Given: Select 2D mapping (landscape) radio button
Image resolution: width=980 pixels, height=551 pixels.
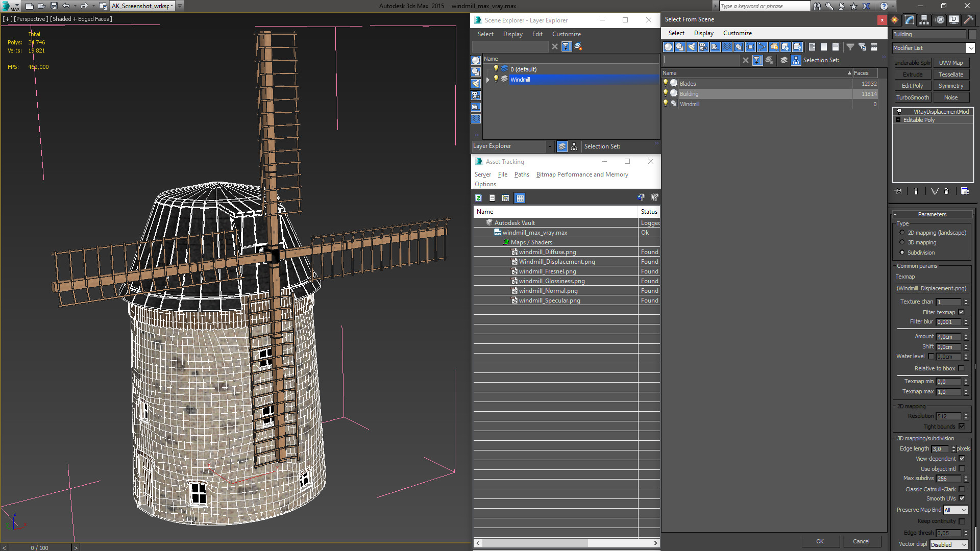Looking at the screenshot, I should click(x=902, y=233).
